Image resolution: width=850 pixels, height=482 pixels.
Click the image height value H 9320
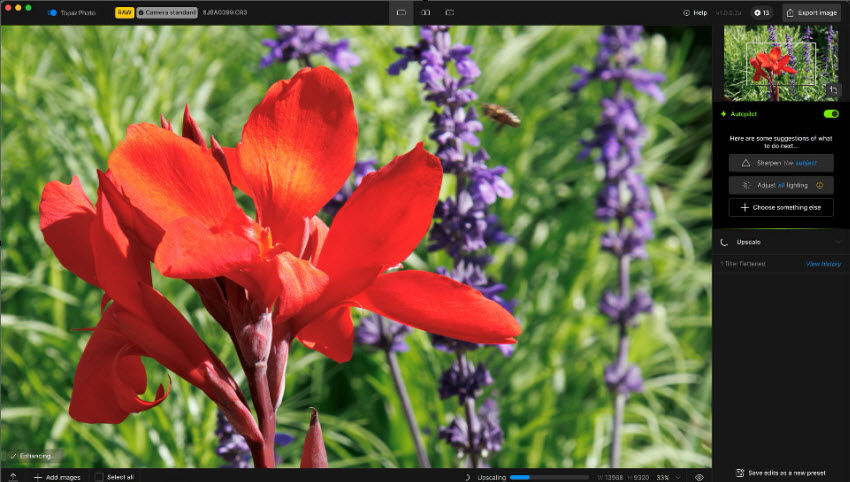click(x=638, y=477)
